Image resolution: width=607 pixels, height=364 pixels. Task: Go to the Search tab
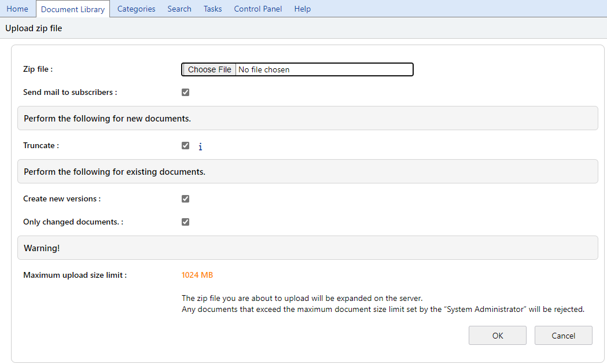179,8
